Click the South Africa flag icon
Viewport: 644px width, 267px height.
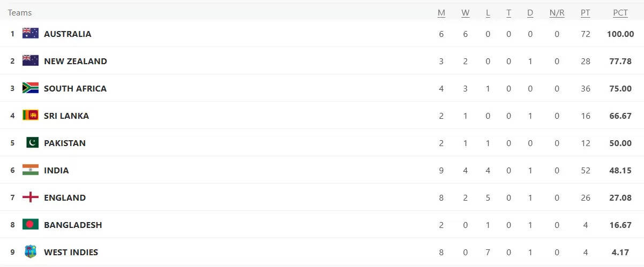[30, 88]
